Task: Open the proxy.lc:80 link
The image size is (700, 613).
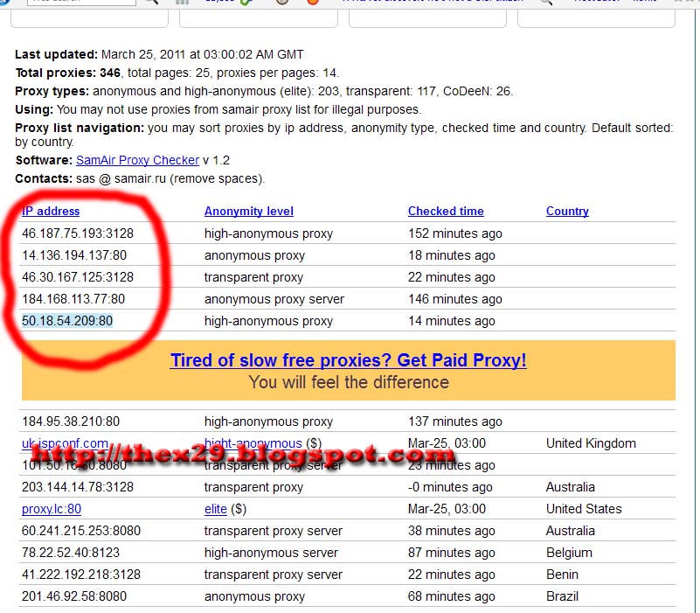Action: click(52, 509)
